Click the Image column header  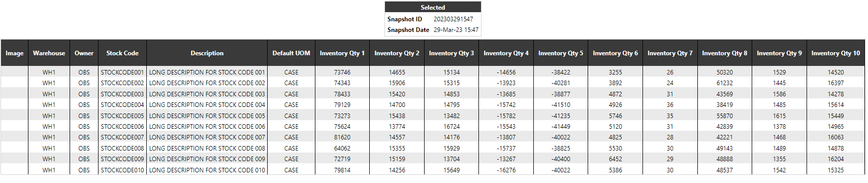pyautogui.click(x=14, y=53)
